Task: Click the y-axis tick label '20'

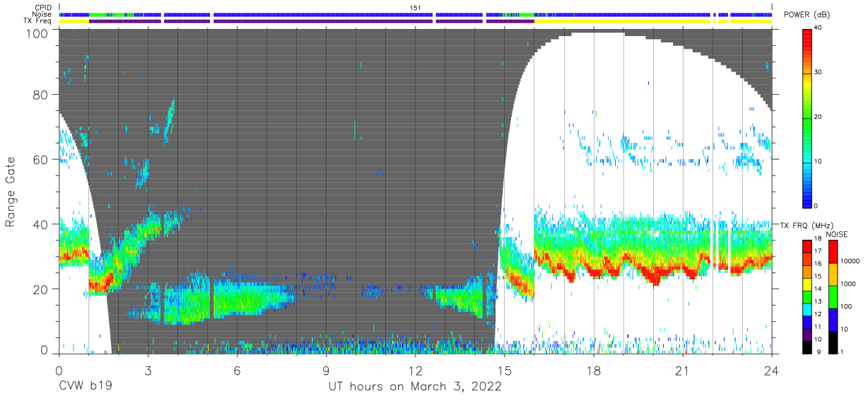Action: [42, 289]
